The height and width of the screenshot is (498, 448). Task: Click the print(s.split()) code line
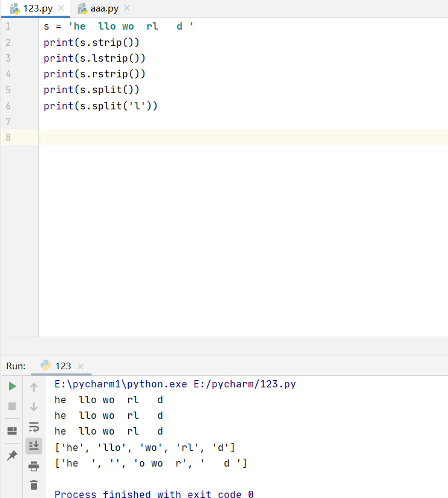91,89
